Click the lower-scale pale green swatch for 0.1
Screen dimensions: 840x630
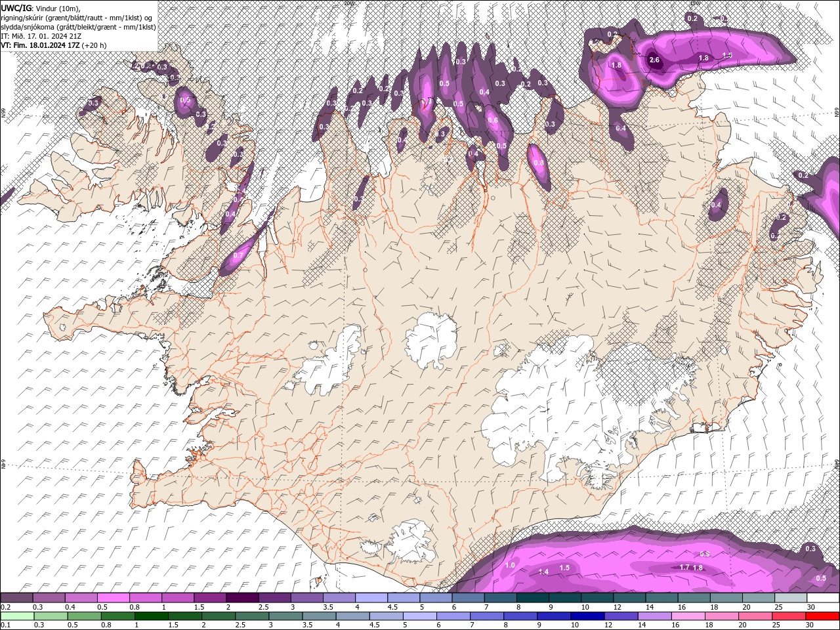pyautogui.click(x=16, y=616)
